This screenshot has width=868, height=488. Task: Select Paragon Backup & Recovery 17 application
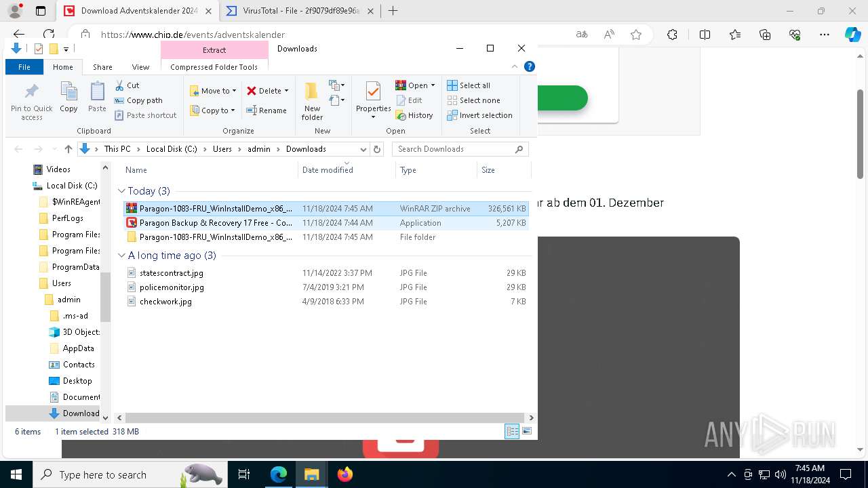pyautogui.click(x=326, y=223)
